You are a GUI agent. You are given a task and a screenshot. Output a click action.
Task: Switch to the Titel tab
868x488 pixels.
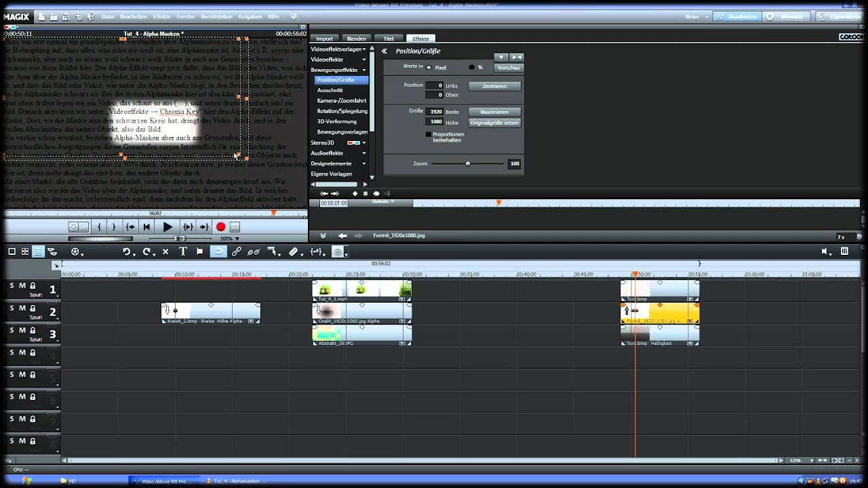point(389,39)
